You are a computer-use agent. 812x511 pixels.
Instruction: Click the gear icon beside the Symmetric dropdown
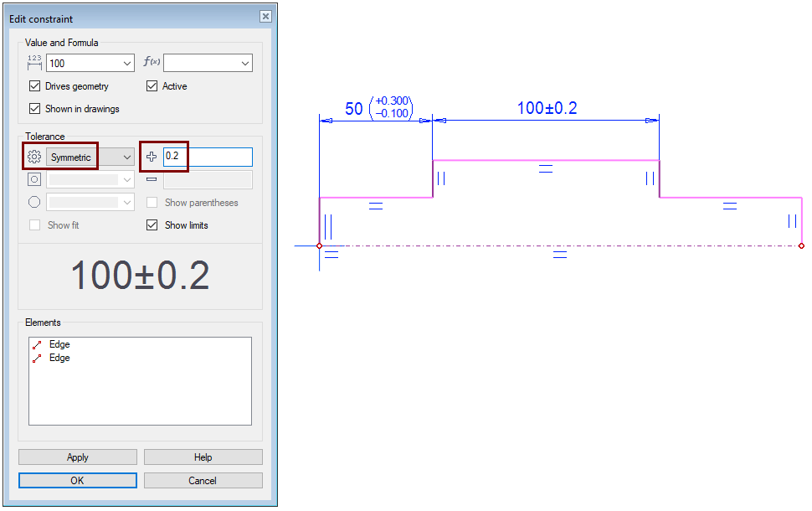coord(34,157)
